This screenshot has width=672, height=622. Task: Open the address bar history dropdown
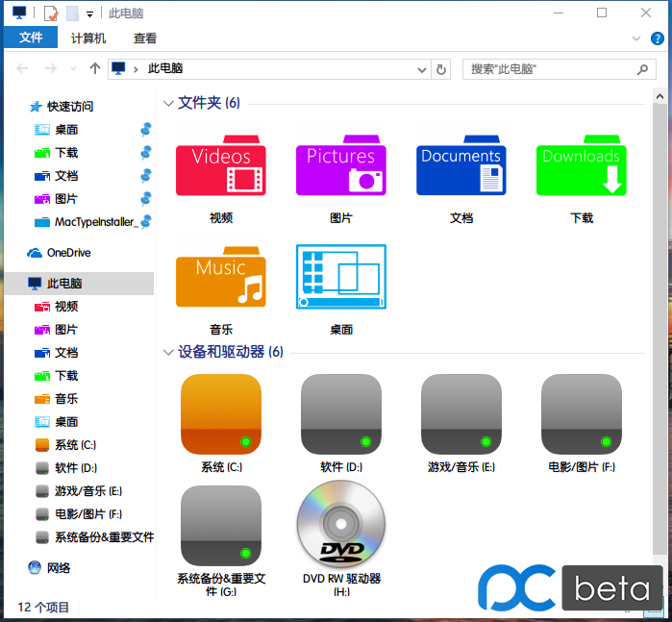coord(421,69)
